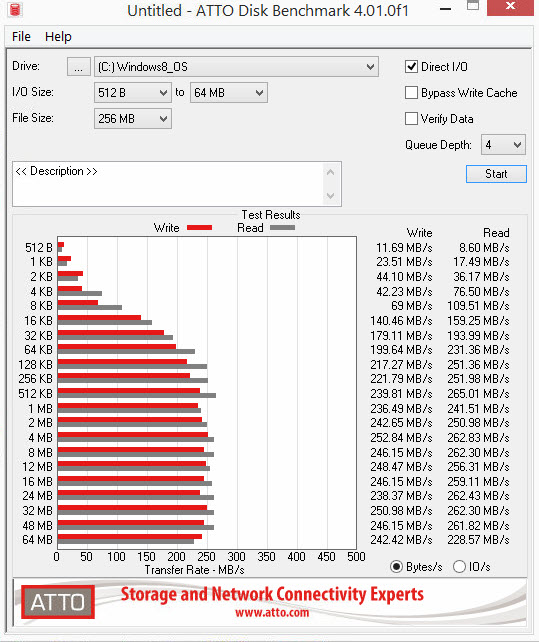Click the read value 109.51 MB/s
The height and width of the screenshot is (642, 539).
click(478, 306)
